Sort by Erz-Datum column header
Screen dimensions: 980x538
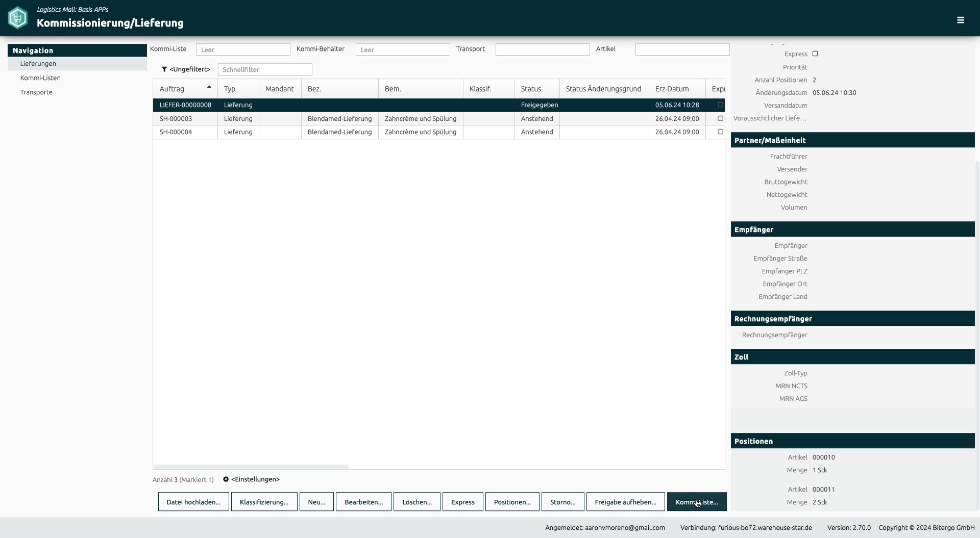[x=677, y=89]
